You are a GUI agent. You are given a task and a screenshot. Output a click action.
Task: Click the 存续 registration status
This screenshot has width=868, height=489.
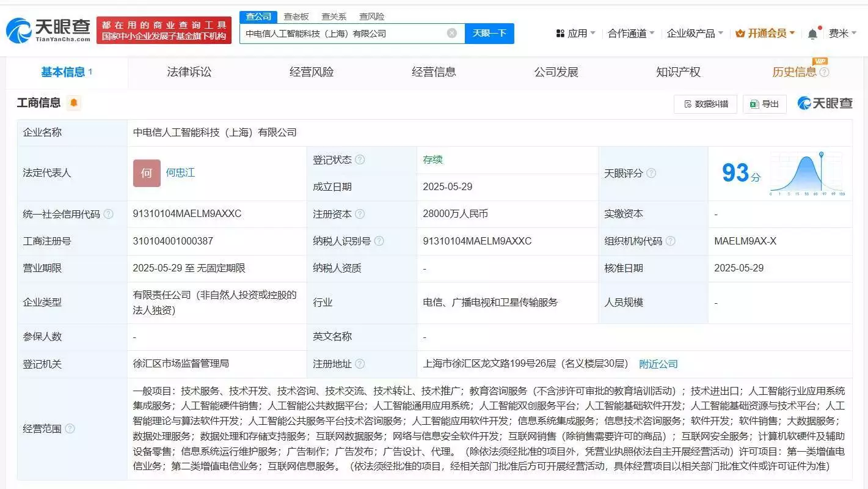[432, 160]
